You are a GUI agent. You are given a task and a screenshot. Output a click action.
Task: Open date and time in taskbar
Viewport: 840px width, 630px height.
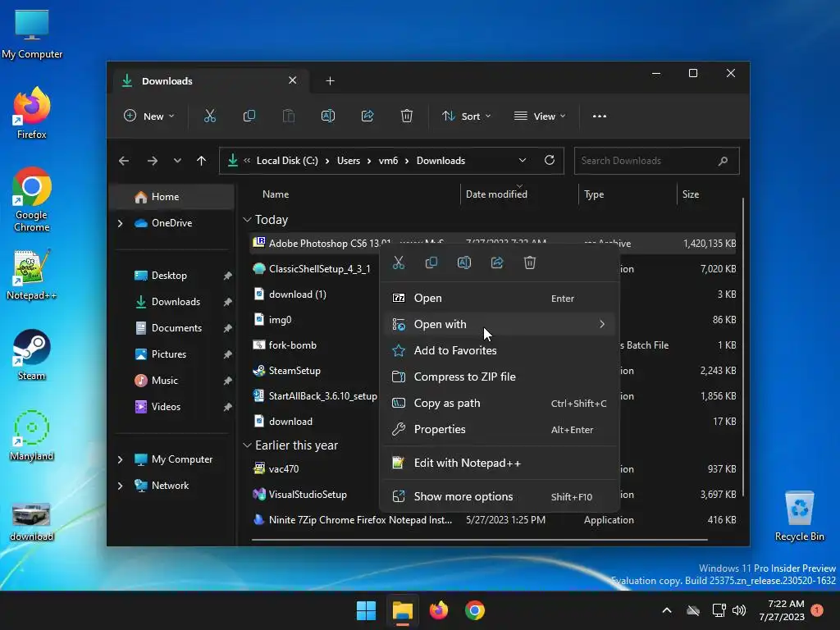coord(782,610)
